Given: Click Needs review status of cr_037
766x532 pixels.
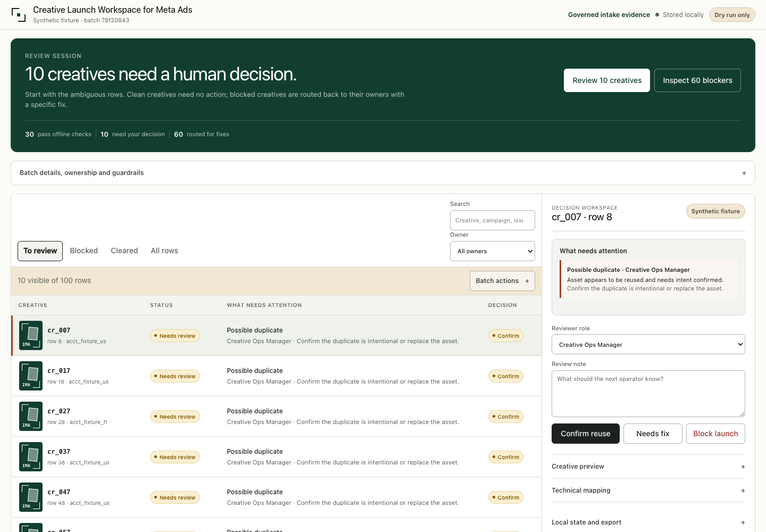Looking at the screenshot, I should click(175, 457).
